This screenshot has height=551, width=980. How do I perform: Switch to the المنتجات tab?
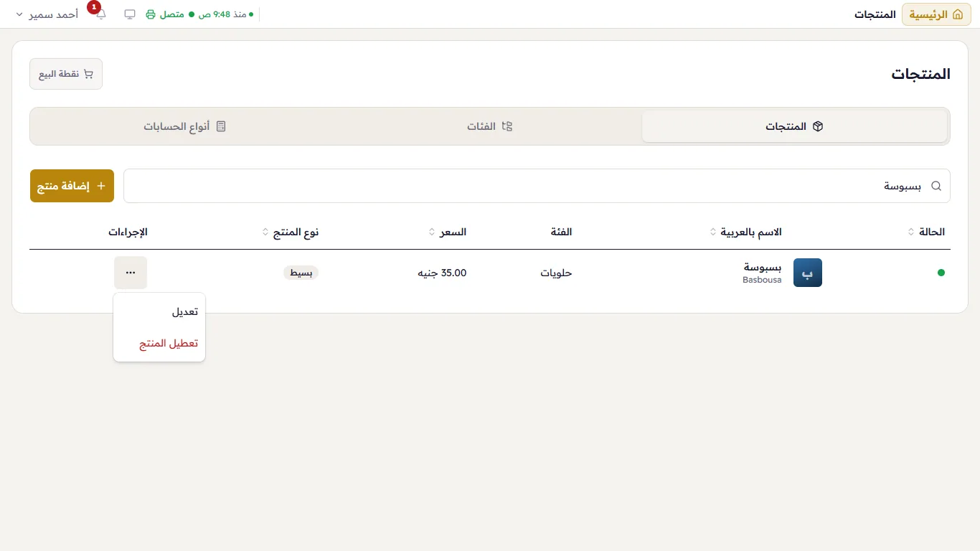pyautogui.click(x=794, y=126)
